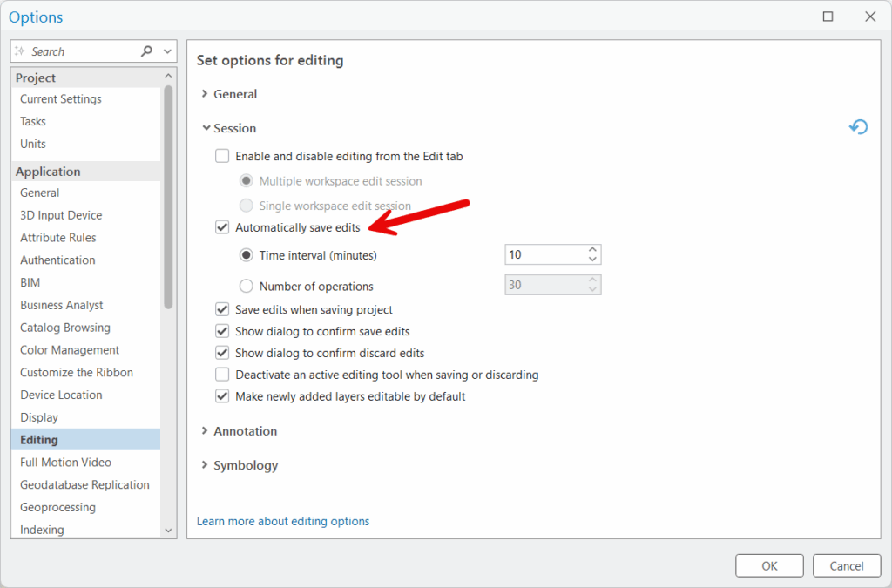Open Geoprocessing options in sidebar

coord(57,507)
